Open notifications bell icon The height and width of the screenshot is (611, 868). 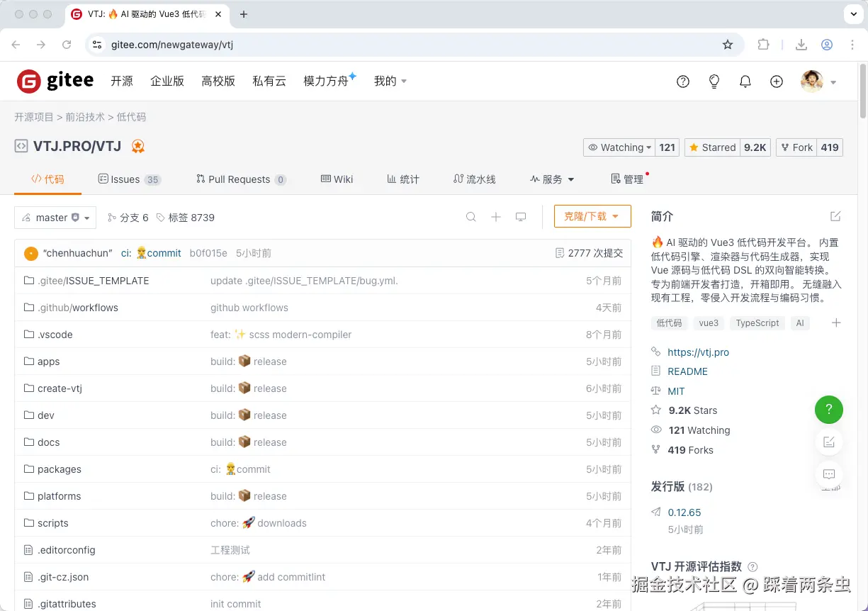coord(745,82)
